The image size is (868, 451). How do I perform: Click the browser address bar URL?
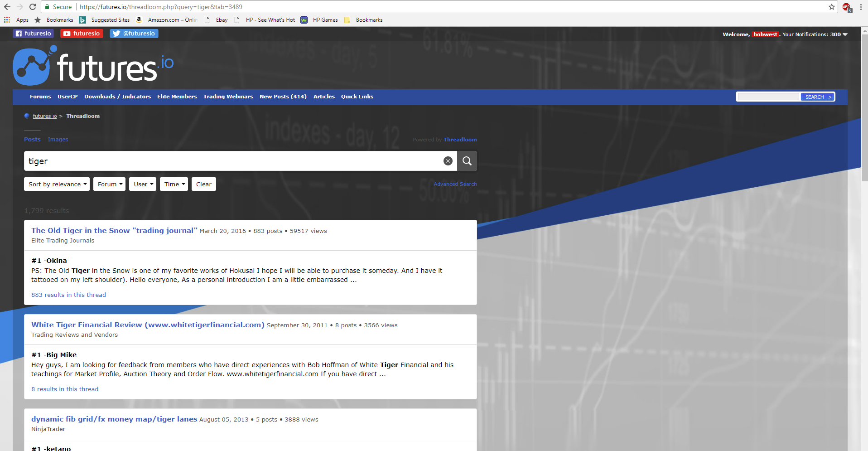click(161, 7)
